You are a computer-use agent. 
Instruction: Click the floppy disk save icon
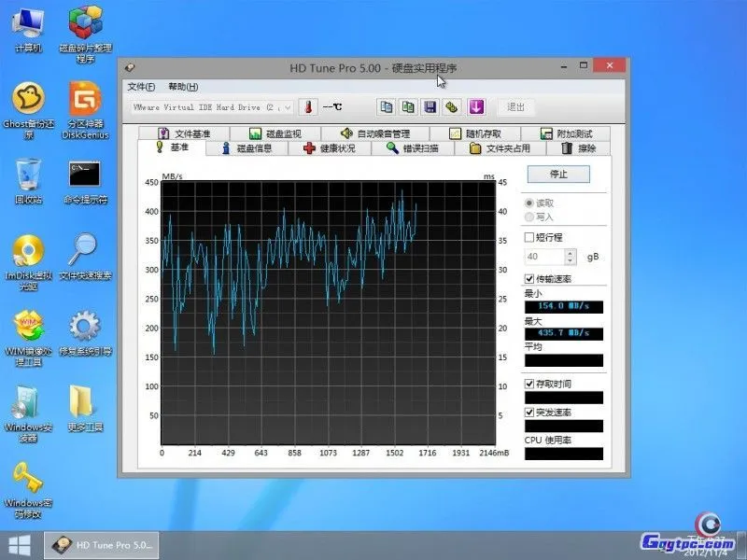(x=430, y=107)
